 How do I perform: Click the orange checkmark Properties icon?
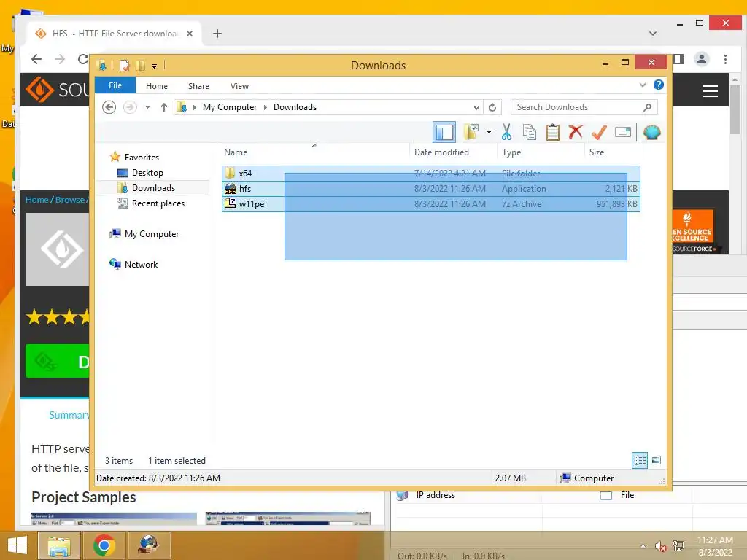click(x=599, y=132)
